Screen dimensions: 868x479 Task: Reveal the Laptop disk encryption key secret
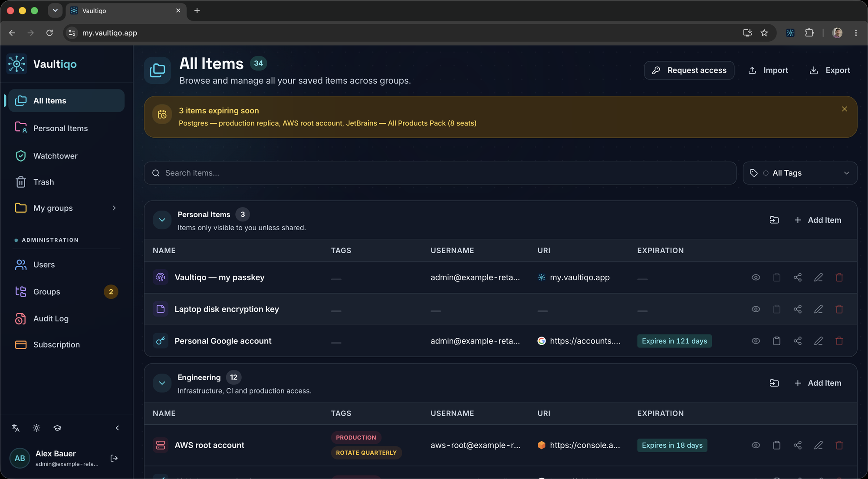(756, 309)
